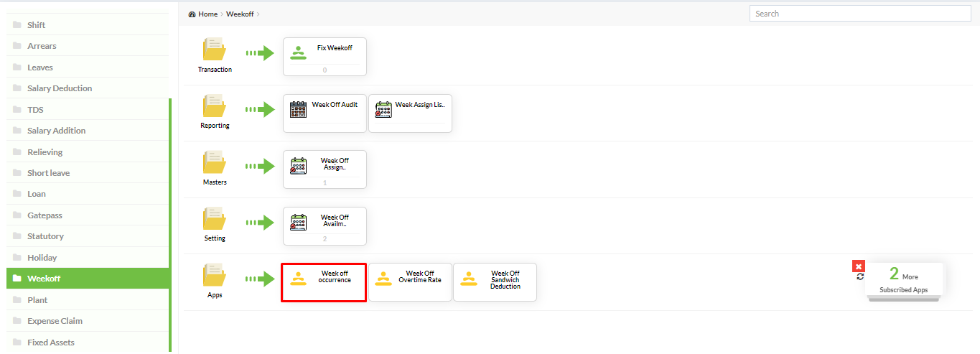
Task: Click Week Off Overtime Rate person icon
Action: point(383,278)
